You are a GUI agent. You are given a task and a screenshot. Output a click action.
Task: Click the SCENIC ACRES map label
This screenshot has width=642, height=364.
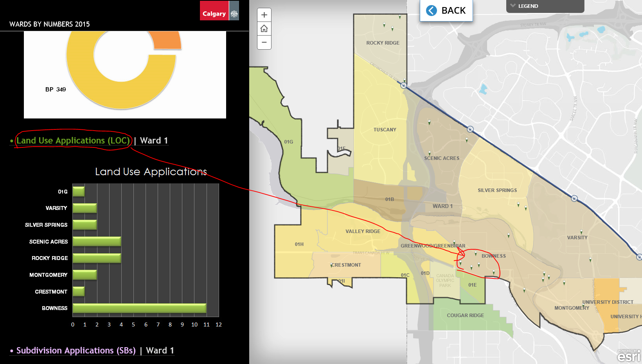click(x=442, y=158)
